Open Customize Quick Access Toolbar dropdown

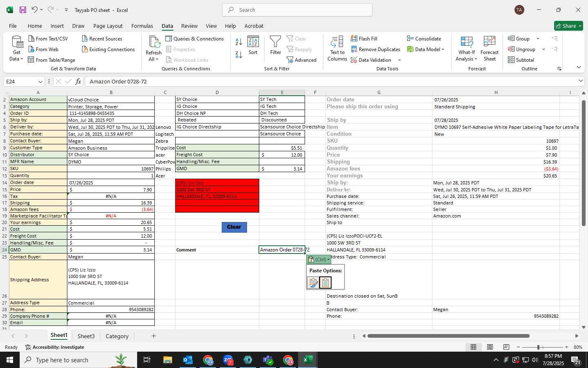tap(66, 10)
